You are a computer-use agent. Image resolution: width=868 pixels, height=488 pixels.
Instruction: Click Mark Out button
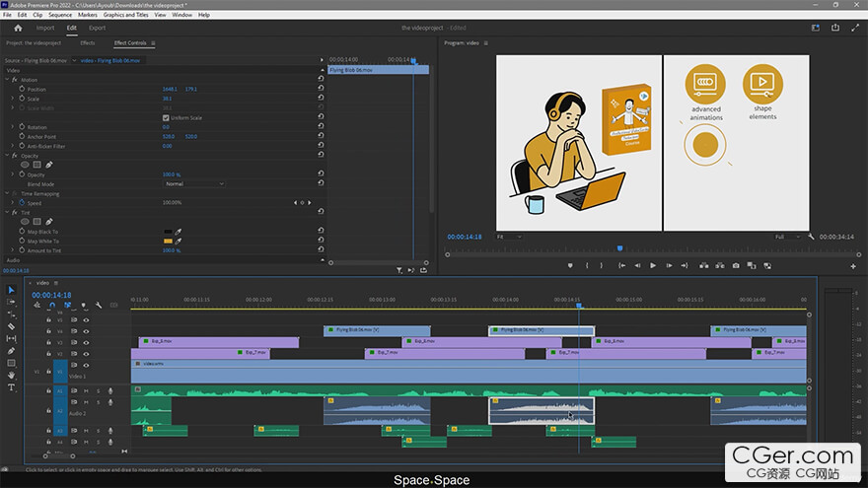(602, 265)
